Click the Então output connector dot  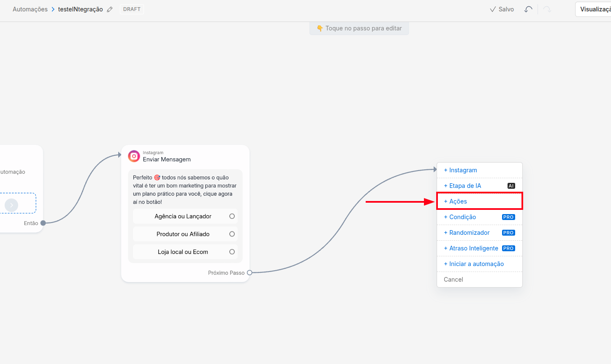[43, 223]
